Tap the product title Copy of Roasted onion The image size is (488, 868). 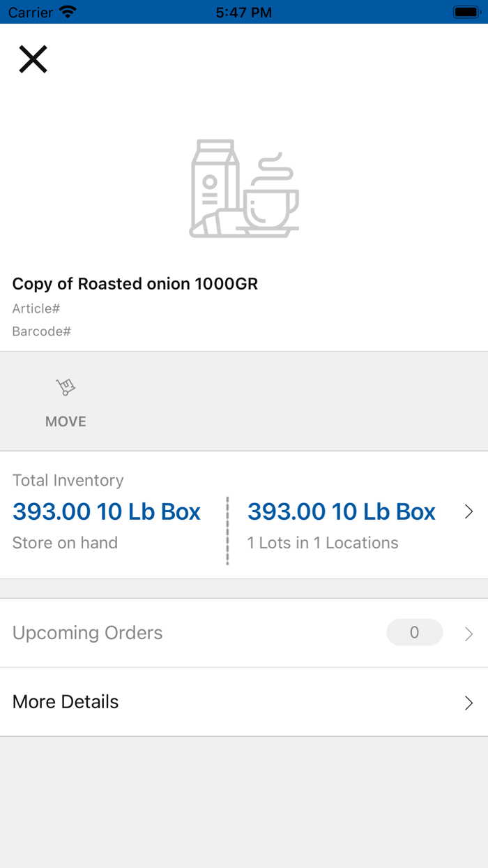(135, 284)
